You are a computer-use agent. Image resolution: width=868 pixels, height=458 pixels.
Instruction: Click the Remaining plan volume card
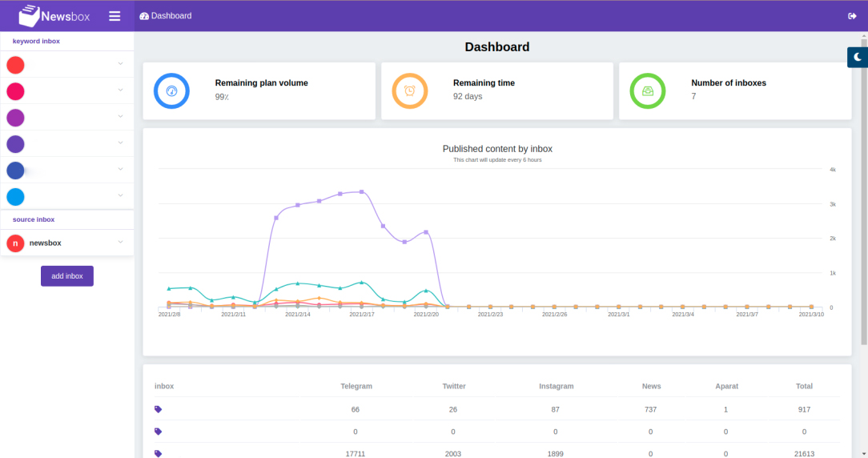click(x=259, y=90)
